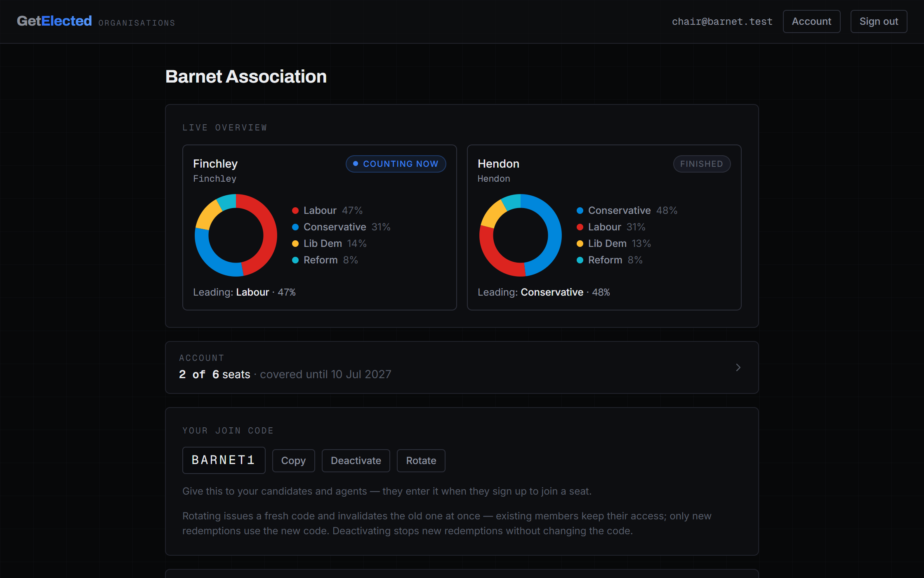Click Finchley Labour red legend dot
Viewport: 924px width, 578px height.
pyautogui.click(x=295, y=211)
